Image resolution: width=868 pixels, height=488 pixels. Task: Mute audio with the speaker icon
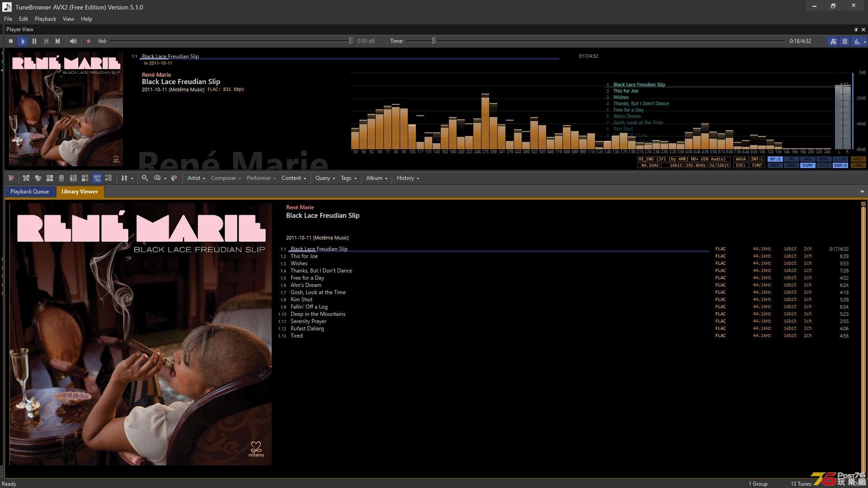[73, 41]
